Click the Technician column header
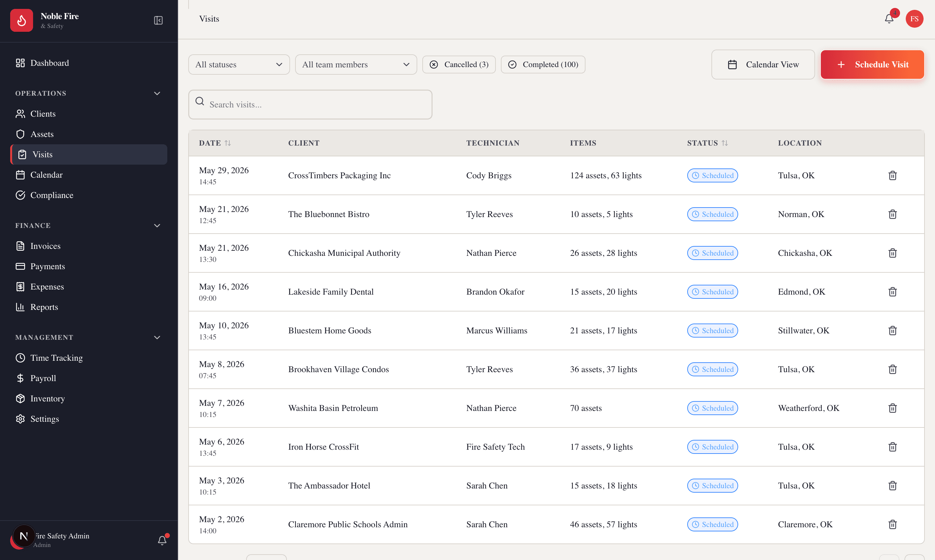The image size is (935, 560). click(x=493, y=143)
